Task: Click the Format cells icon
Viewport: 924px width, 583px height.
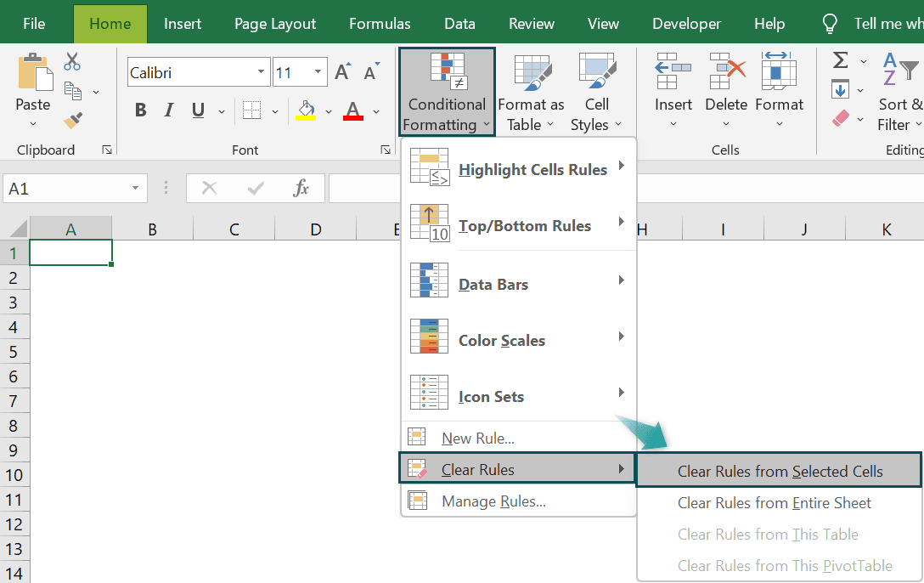Action: point(779,71)
